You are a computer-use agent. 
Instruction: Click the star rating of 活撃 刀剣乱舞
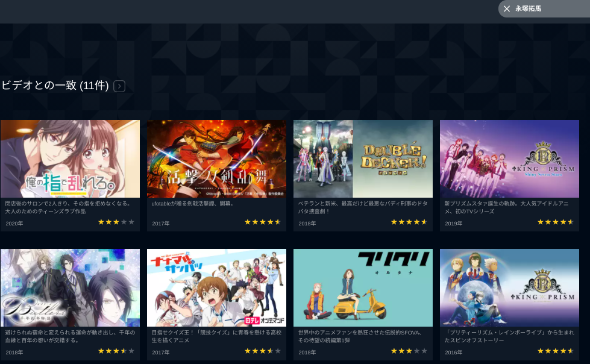(x=263, y=222)
